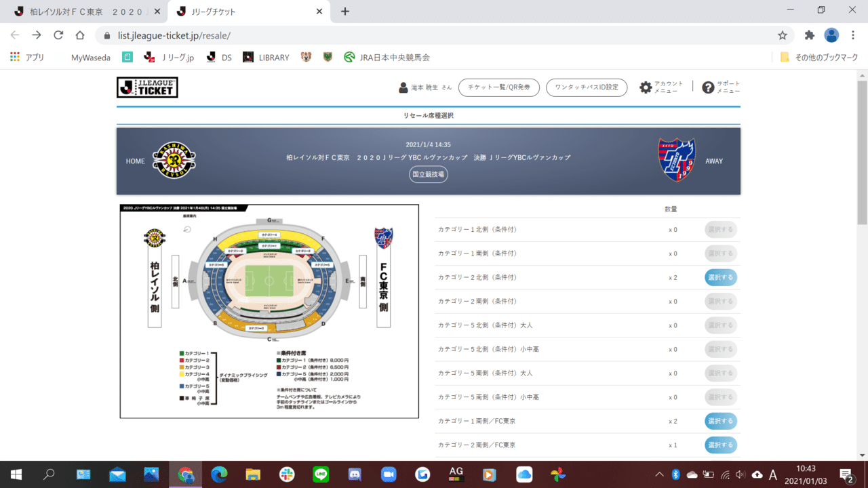Open the Mail app from the taskbar
The image size is (868, 488).
click(117, 474)
